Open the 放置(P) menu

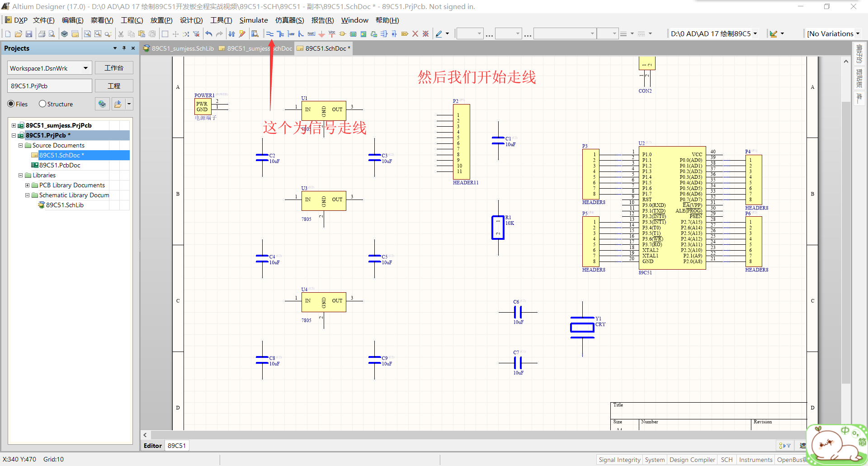161,20
